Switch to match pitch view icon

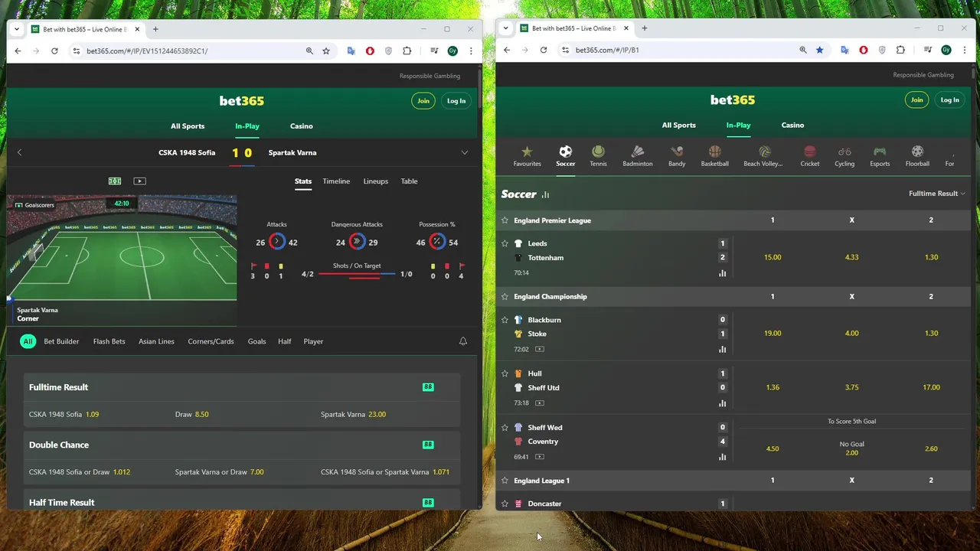115,181
